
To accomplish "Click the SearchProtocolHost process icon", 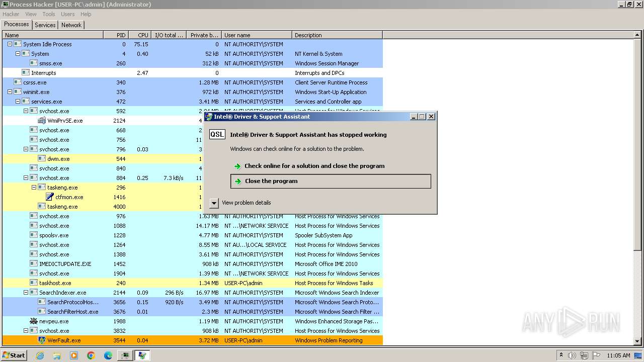I will (x=42, y=302).
